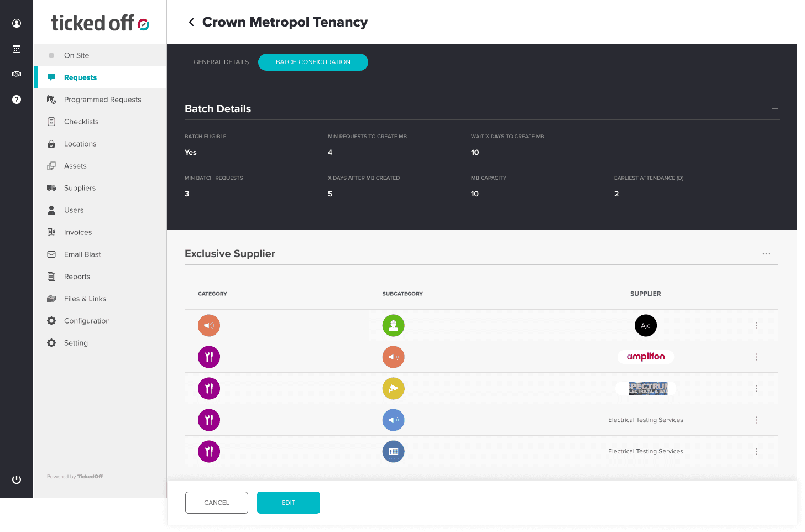Click the Powered by TickedOff link
Viewport: 805px width, 532px height.
coord(75,477)
